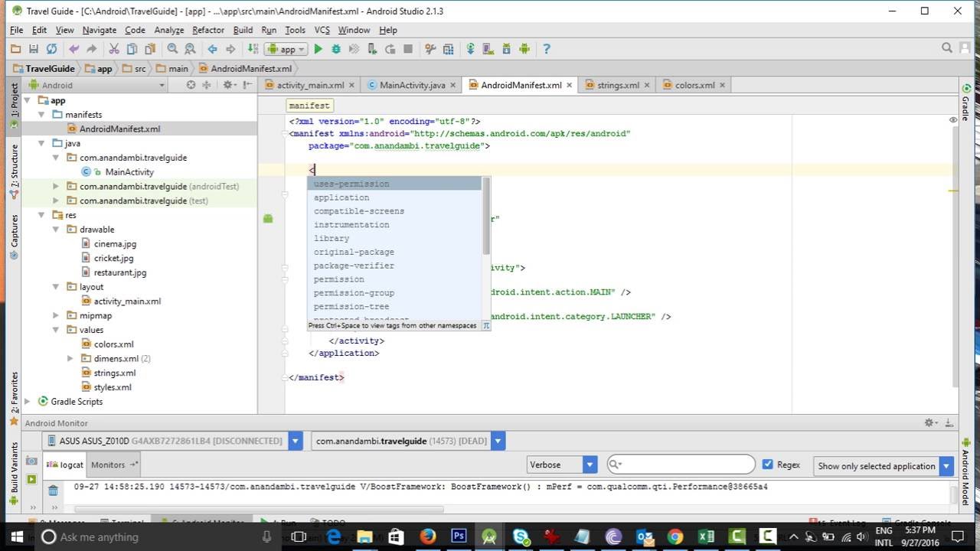The width and height of the screenshot is (980, 551).
Task: Open the Structure side tool window
Action: (14, 172)
